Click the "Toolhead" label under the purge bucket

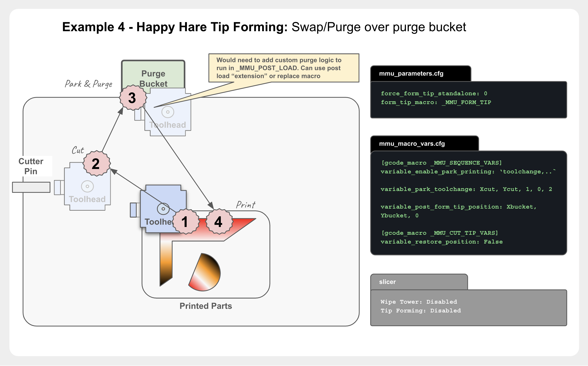click(x=168, y=125)
